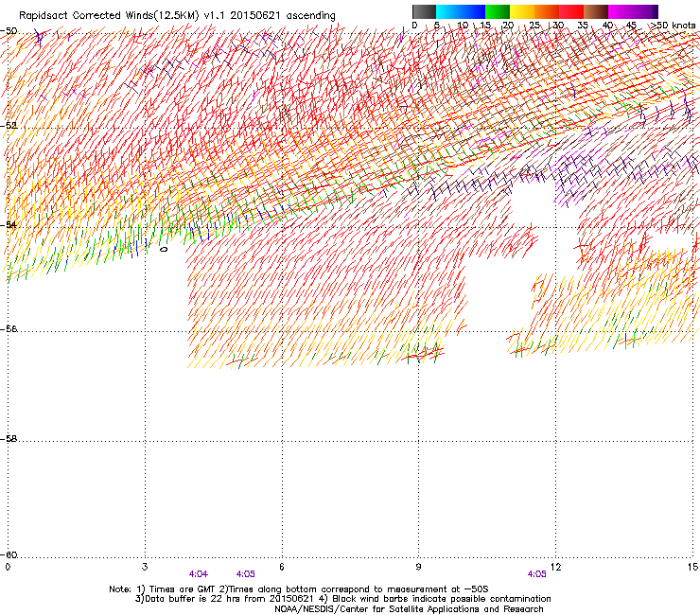Click the latitude label "-50"
The width and height of the screenshot is (700, 615).
point(9,31)
